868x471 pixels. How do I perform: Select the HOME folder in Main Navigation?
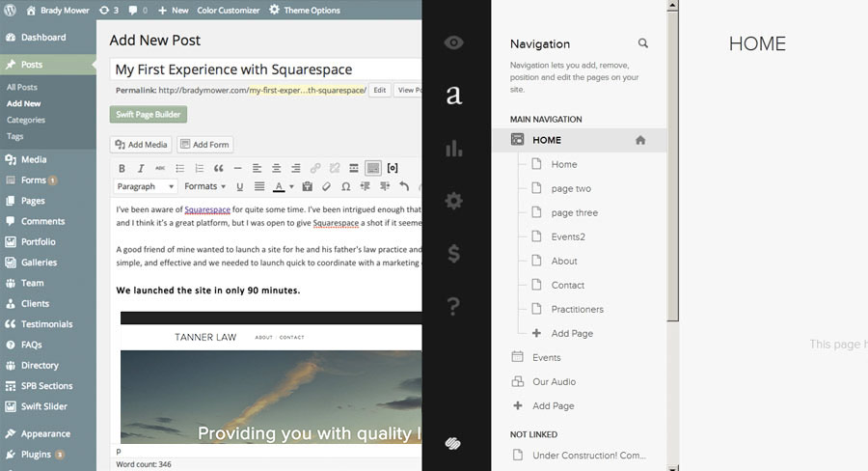579,140
